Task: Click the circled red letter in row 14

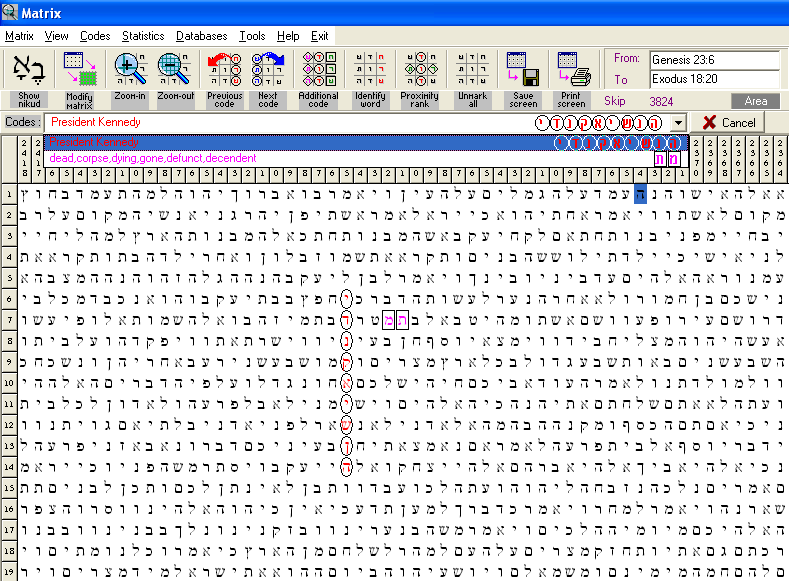Action: click(346, 467)
